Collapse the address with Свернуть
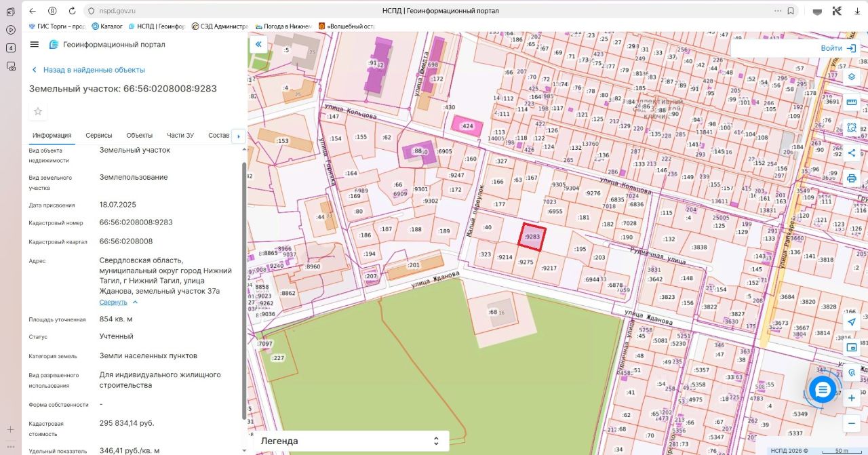 click(119, 302)
